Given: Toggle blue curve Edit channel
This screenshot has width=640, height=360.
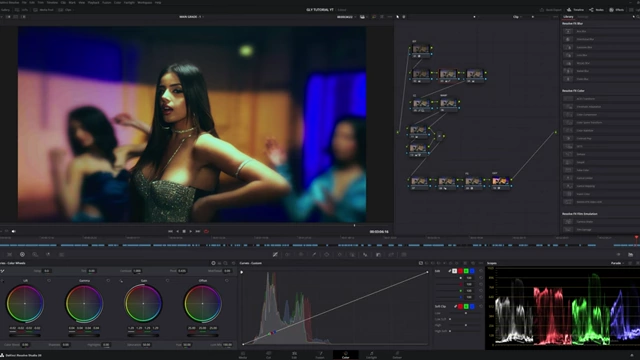Looking at the screenshot, I should pyautogui.click(x=472, y=271).
